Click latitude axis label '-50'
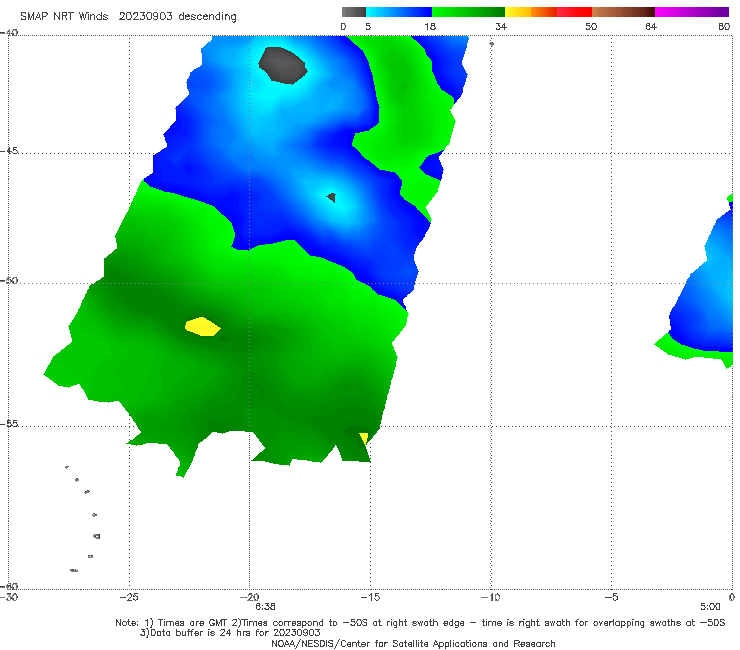Viewport: 740px width, 650px height. 9,281
